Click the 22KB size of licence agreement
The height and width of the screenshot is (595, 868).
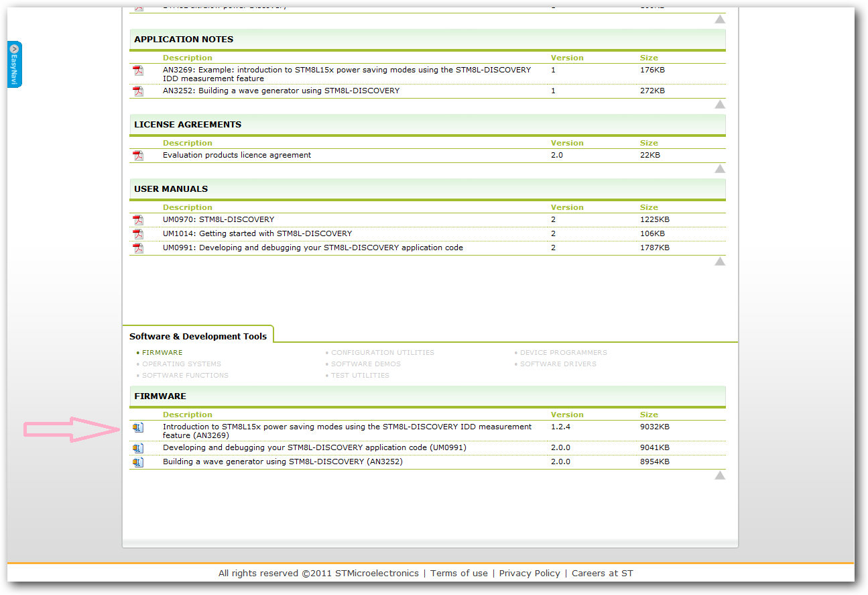pyautogui.click(x=650, y=155)
